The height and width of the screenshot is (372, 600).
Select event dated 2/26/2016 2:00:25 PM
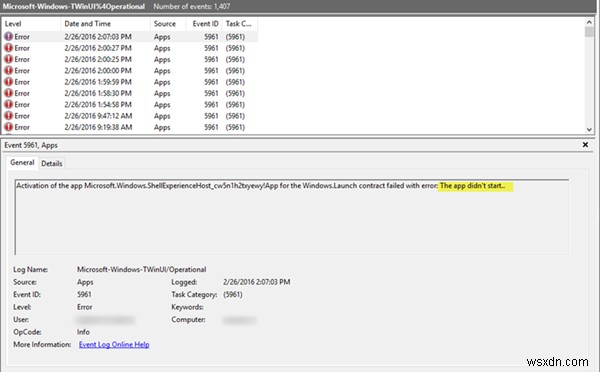point(130,59)
